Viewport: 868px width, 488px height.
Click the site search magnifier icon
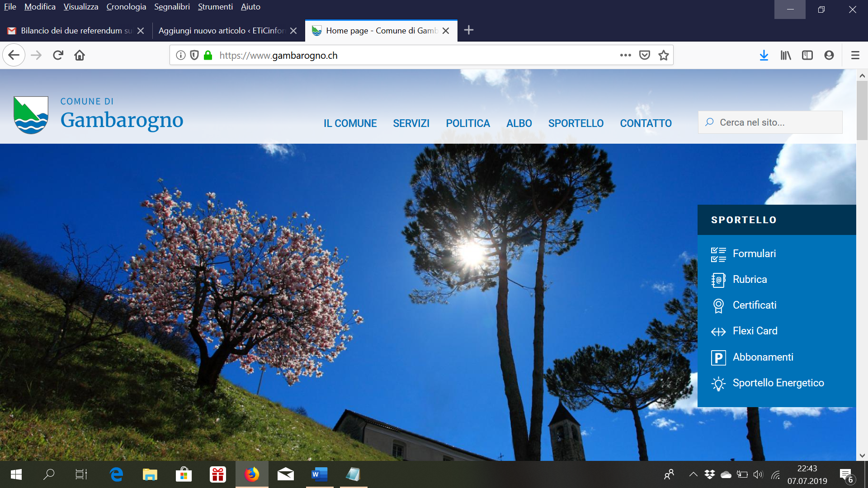(x=710, y=122)
